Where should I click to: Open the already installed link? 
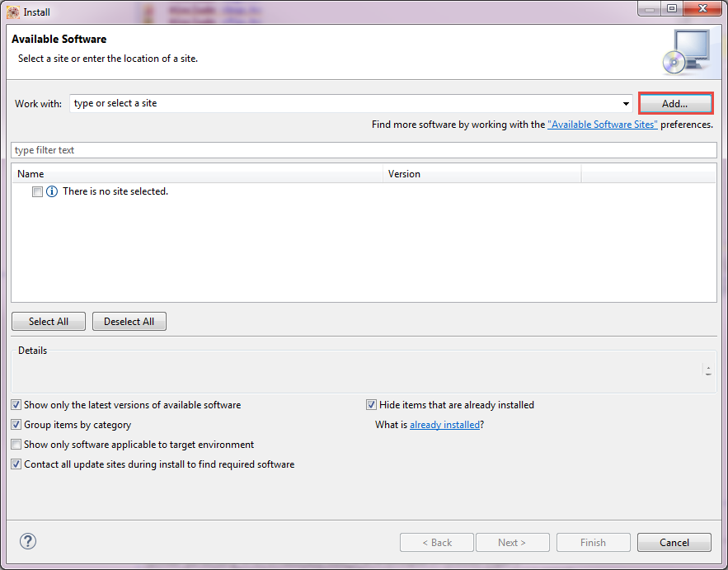(x=444, y=425)
